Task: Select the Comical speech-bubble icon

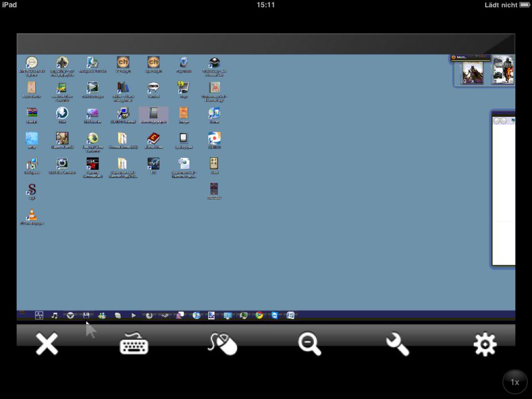Action: (x=153, y=90)
